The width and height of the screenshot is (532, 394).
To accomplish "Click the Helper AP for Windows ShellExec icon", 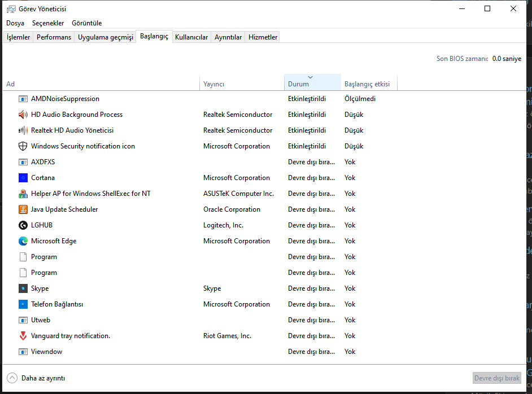I will click(x=23, y=194).
